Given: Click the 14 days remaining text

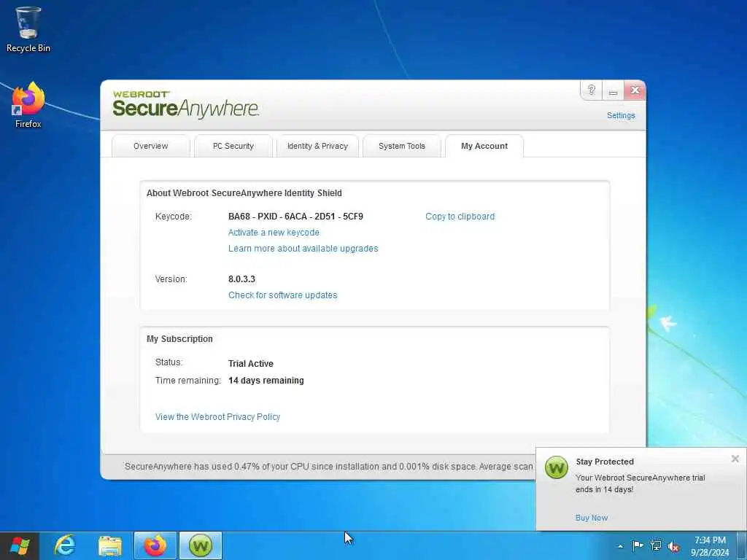Looking at the screenshot, I should (266, 381).
